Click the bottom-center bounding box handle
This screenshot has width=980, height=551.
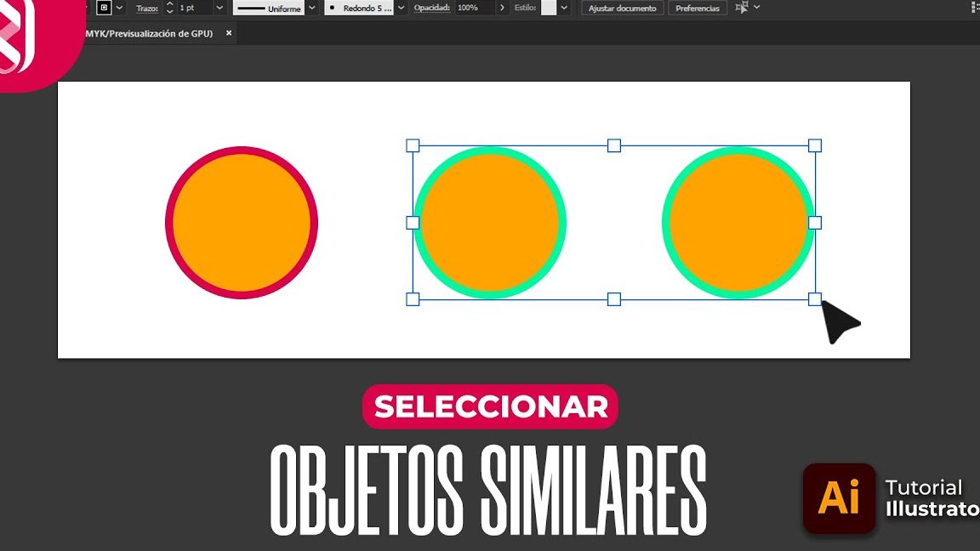613,299
